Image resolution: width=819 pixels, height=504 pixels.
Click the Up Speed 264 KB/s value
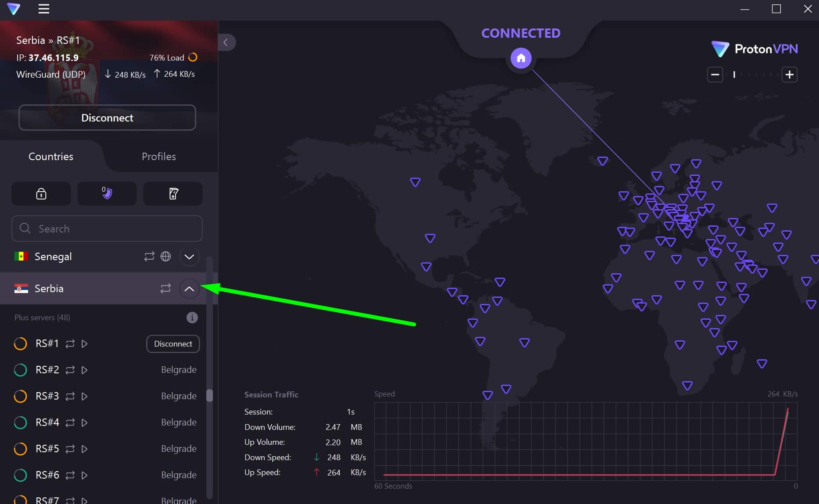point(346,473)
